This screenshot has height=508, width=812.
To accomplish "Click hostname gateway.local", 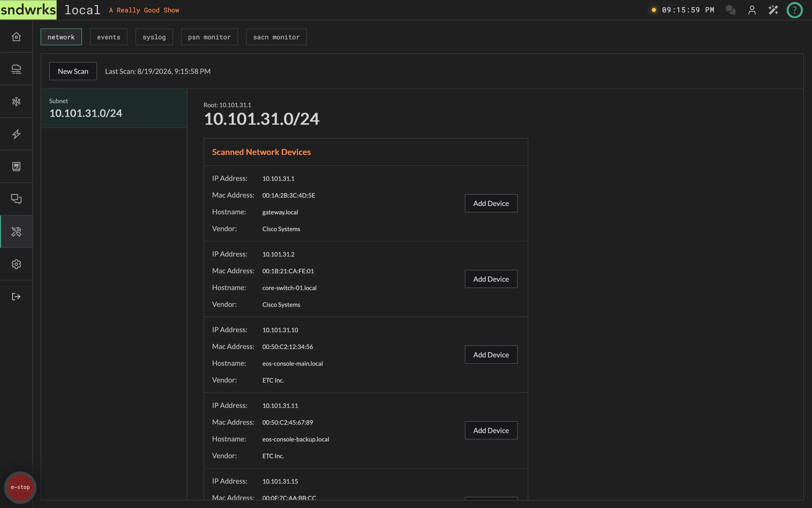I will point(280,212).
